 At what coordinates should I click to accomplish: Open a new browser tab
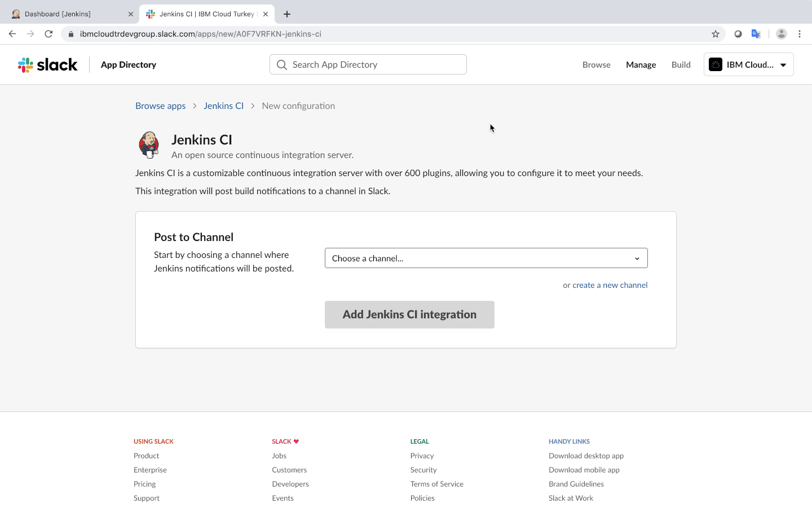(x=287, y=14)
